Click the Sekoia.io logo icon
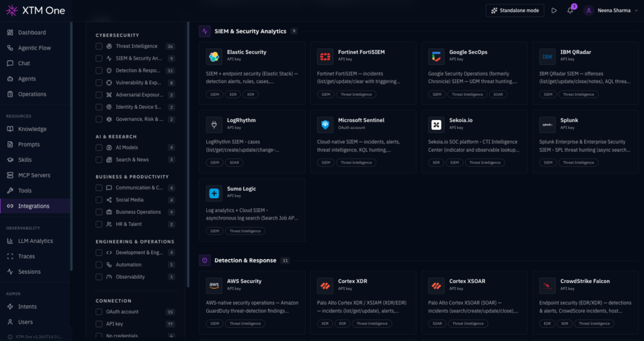 click(x=436, y=125)
